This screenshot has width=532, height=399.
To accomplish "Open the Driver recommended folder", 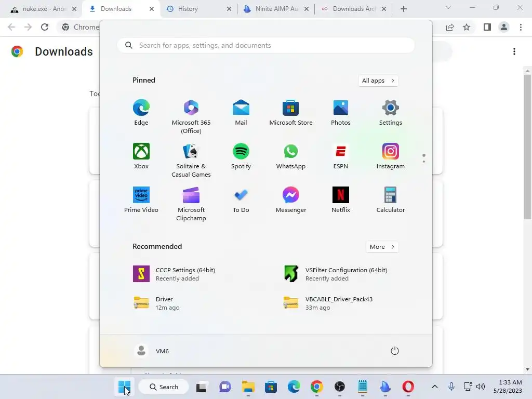I will [156, 303].
